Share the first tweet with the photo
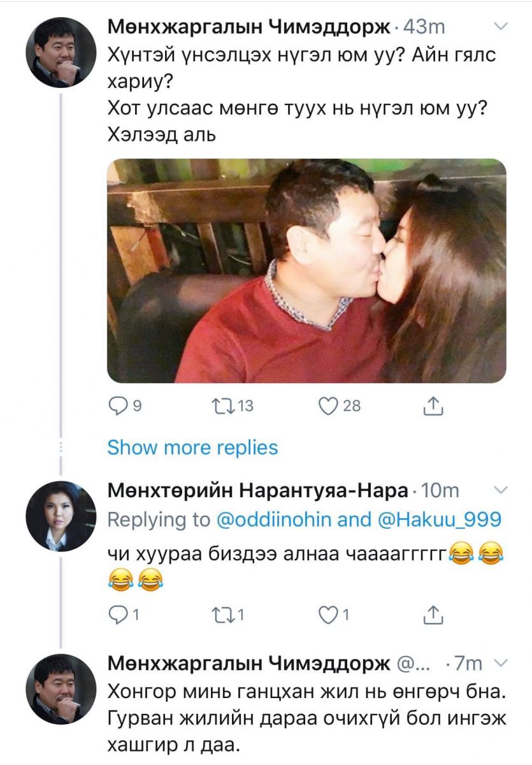This screenshot has height=765, width=532. coord(433,406)
